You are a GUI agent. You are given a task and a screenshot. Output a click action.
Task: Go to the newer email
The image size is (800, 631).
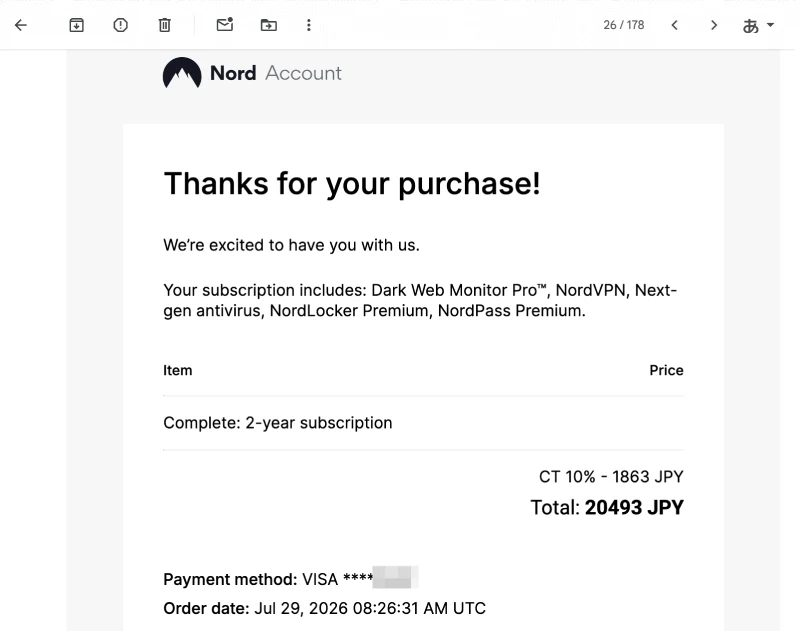point(674,25)
